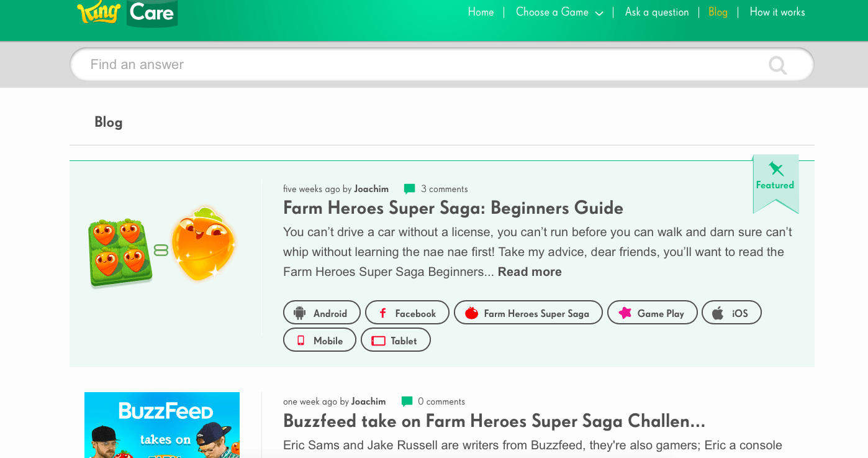Viewport: 868px width, 458px height.
Task: Click the Featured pin ribbon icon
Action: click(x=775, y=168)
